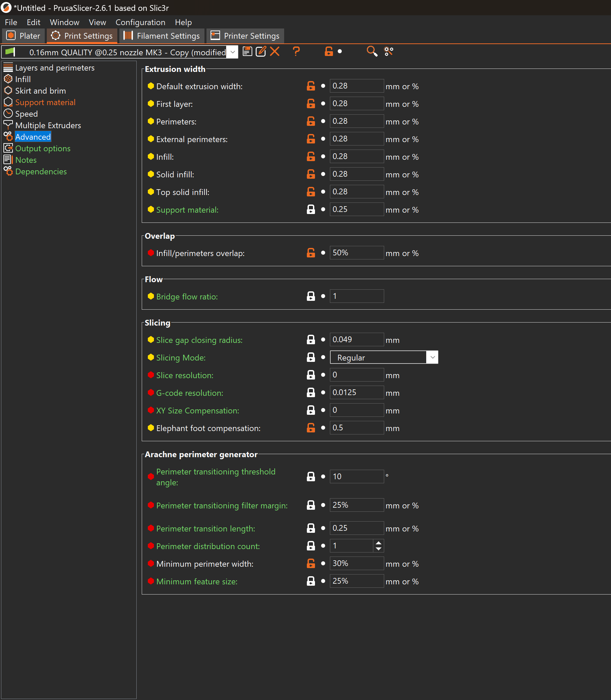Viewport: 611px width, 700px height.
Task: Click the Default extrusion width value field
Action: pyautogui.click(x=357, y=86)
